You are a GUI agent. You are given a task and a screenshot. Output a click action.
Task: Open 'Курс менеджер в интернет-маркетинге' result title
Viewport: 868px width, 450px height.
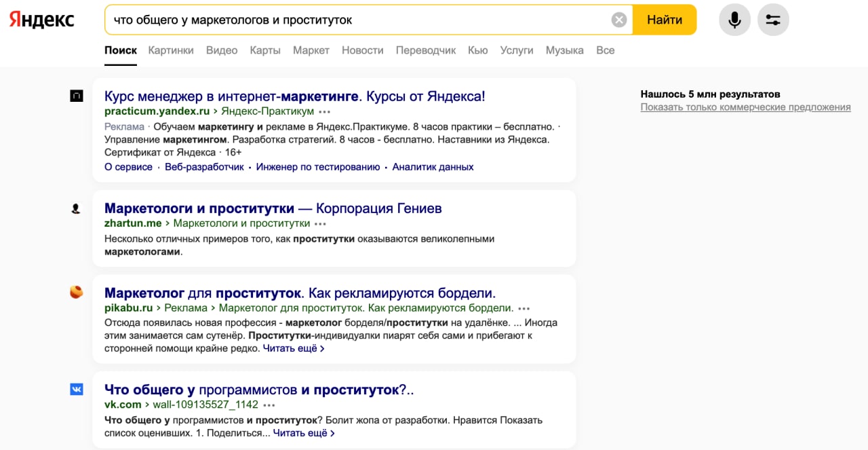(x=295, y=96)
